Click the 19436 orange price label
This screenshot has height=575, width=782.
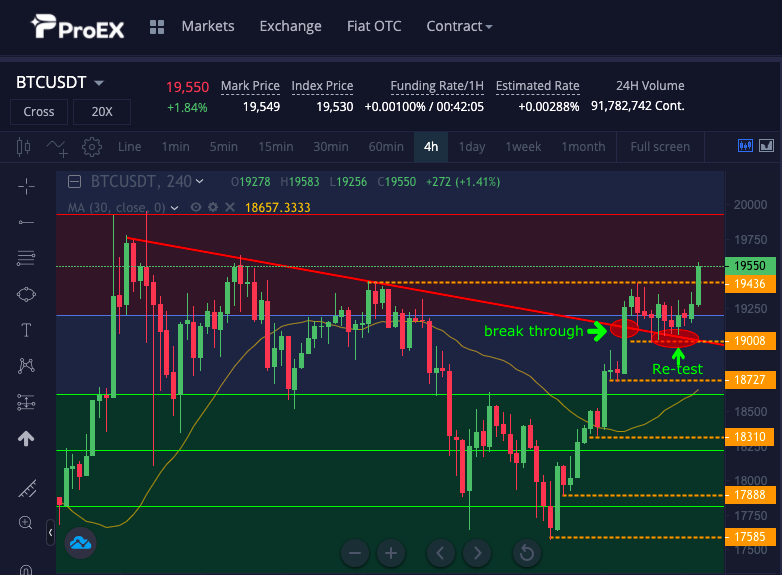point(750,284)
